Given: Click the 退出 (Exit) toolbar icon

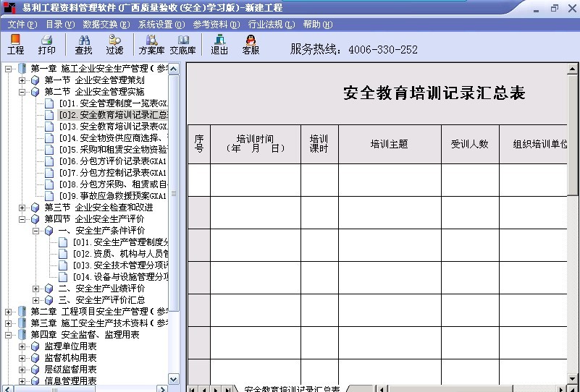Looking at the screenshot, I should pyautogui.click(x=219, y=44).
